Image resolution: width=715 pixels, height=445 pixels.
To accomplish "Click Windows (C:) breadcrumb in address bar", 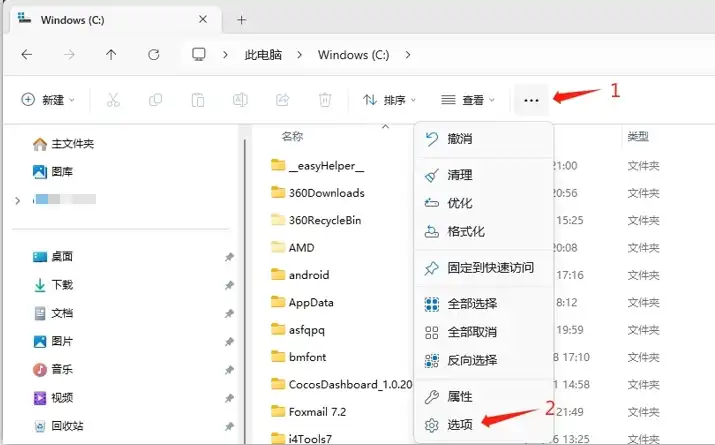I will tap(353, 55).
